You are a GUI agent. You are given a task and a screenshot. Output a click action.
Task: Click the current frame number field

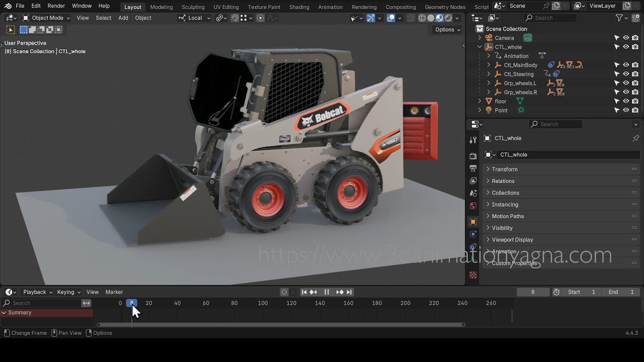(533, 292)
